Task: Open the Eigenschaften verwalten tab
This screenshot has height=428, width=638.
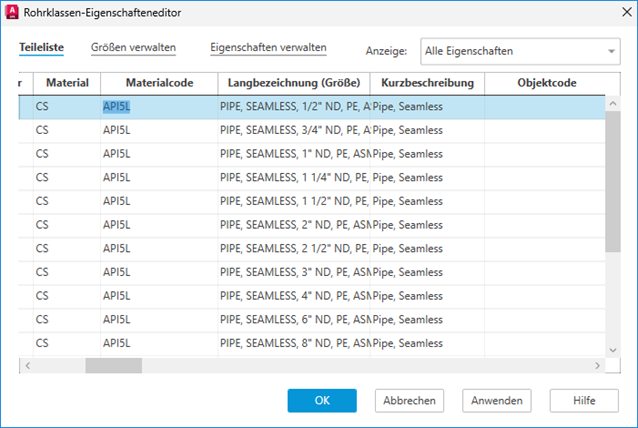Action: (268, 48)
